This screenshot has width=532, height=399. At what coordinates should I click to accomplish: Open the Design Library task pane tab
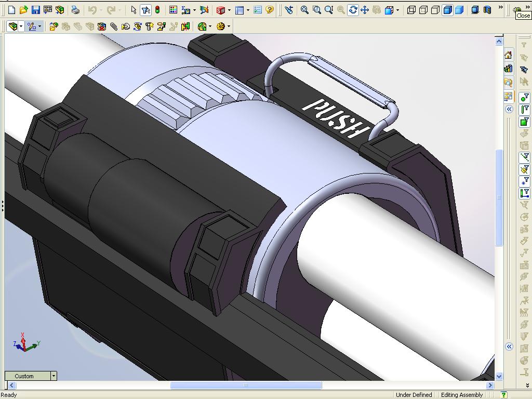(x=508, y=69)
